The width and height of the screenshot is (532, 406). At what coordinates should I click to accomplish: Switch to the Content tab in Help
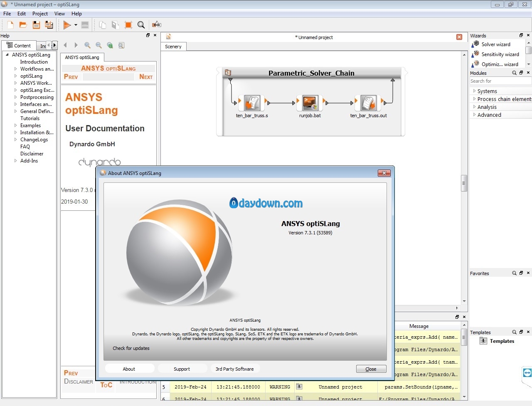click(19, 46)
